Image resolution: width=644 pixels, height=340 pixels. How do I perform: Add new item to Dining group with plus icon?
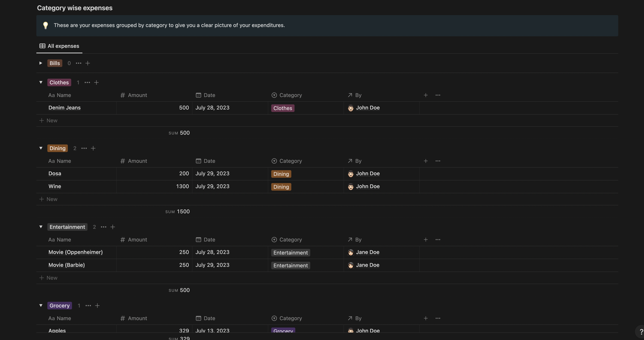93,148
